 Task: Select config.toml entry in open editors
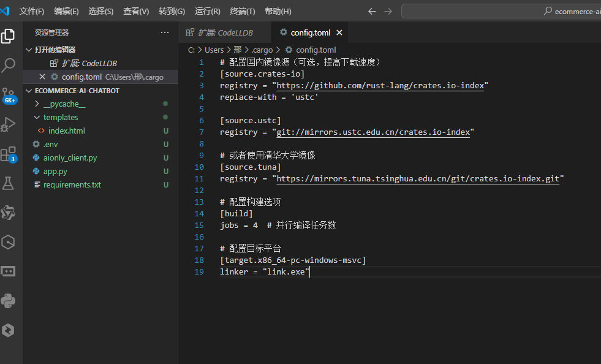click(100, 77)
